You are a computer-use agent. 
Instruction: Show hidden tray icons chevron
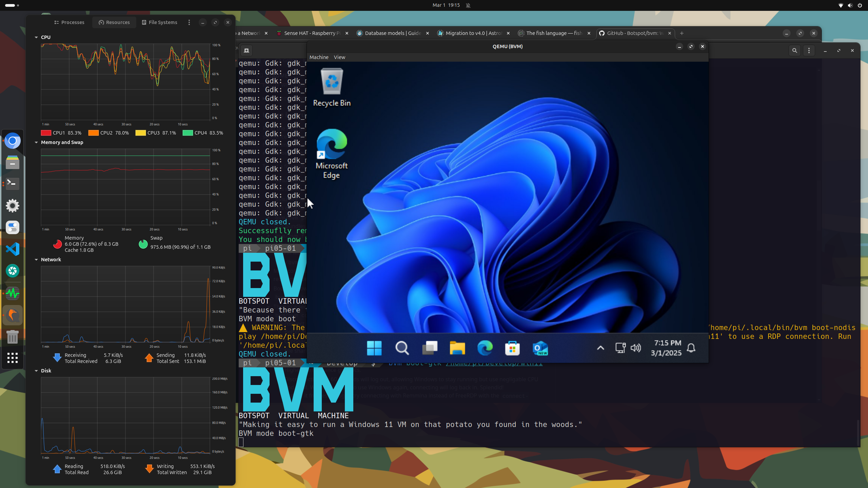(x=600, y=348)
